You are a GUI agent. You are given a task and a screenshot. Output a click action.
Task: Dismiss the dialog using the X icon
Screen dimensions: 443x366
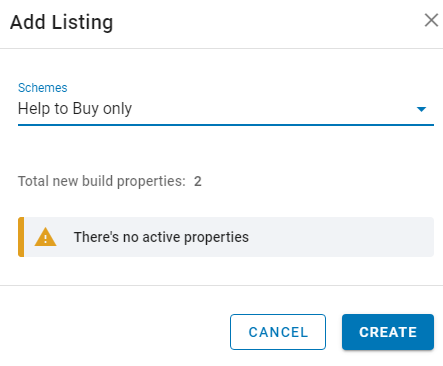431,20
